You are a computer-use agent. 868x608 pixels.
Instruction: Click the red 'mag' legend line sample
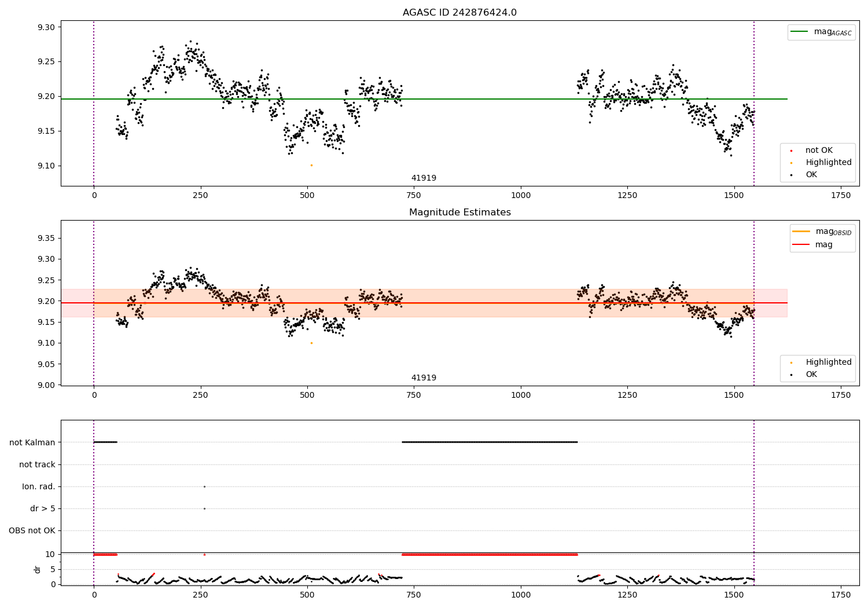coord(801,245)
